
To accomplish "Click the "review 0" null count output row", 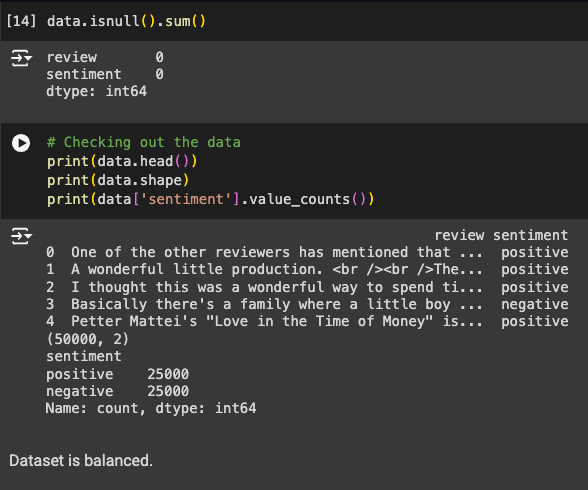I will (105, 57).
